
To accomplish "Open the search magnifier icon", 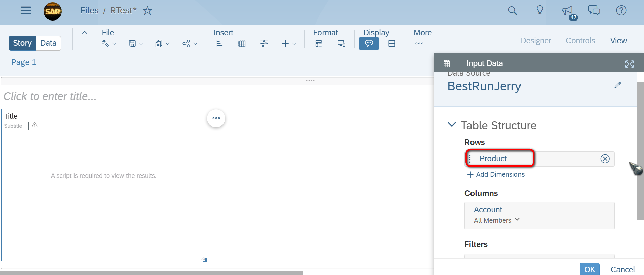I will coord(512,11).
